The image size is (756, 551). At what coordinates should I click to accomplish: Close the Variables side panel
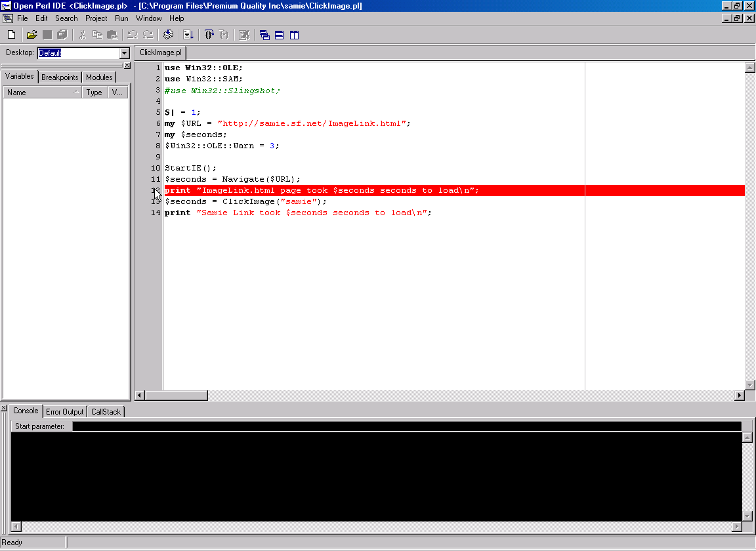[127, 66]
